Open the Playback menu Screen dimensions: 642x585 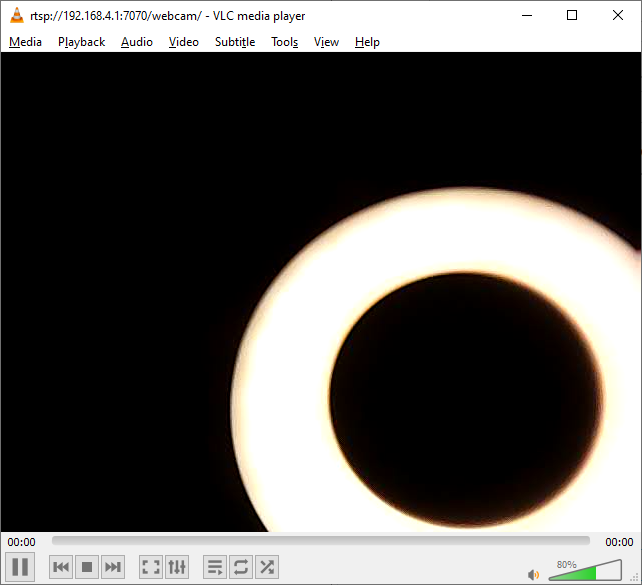[81, 42]
